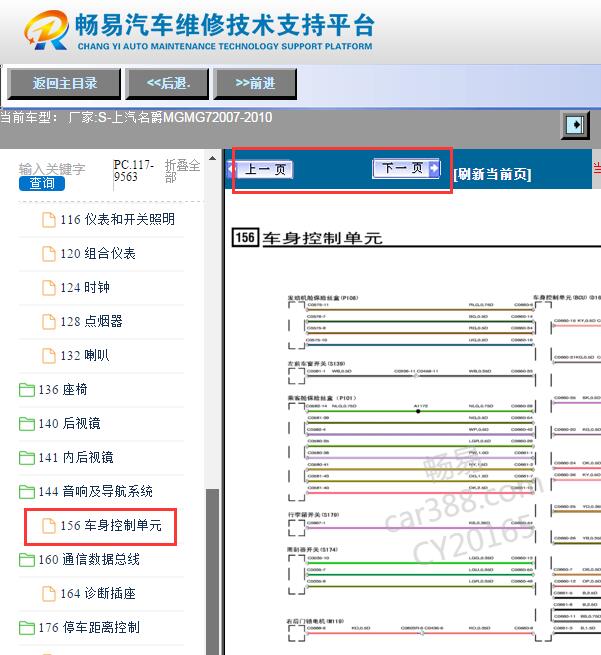
Task: Click the 上一页 previous page button
Action: (260, 170)
